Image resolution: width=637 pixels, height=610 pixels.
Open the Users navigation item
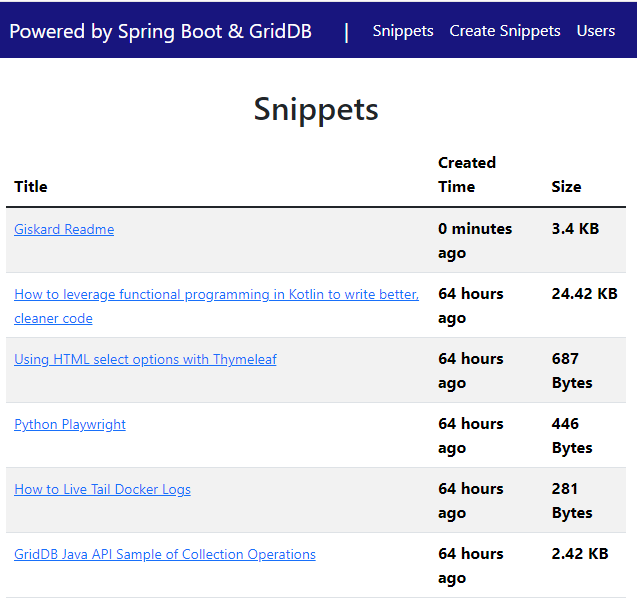point(596,31)
